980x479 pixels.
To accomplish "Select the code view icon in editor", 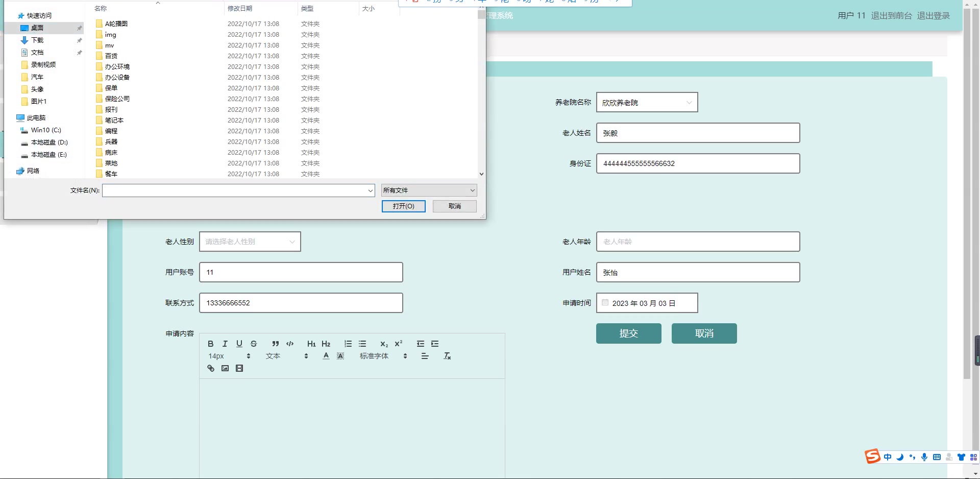I will tap(289, 344).
